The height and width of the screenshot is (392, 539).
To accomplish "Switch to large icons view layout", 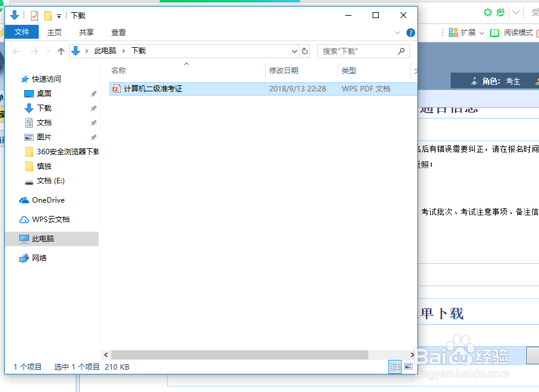I will click(408, 367).
